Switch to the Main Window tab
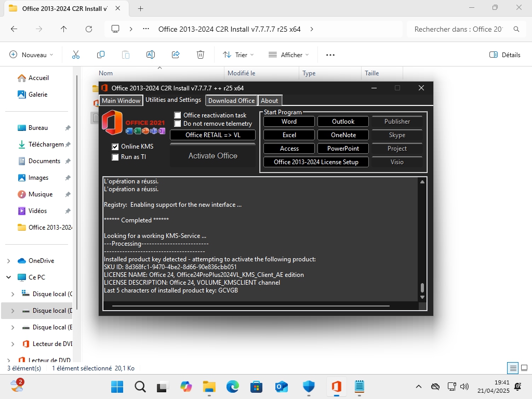Image resolution: width=532 pixels, height=399 pixels. click(121, 101)
